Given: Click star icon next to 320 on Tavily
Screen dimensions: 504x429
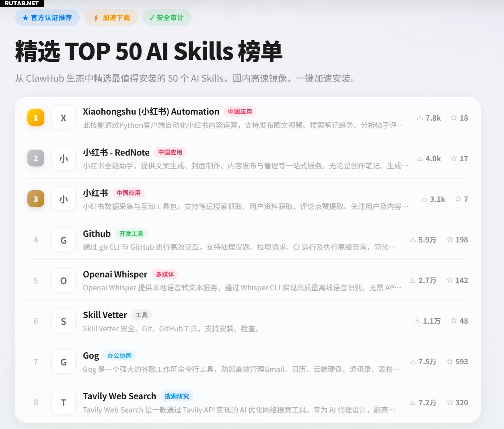Looking at the screenshot, I should 450,402.
